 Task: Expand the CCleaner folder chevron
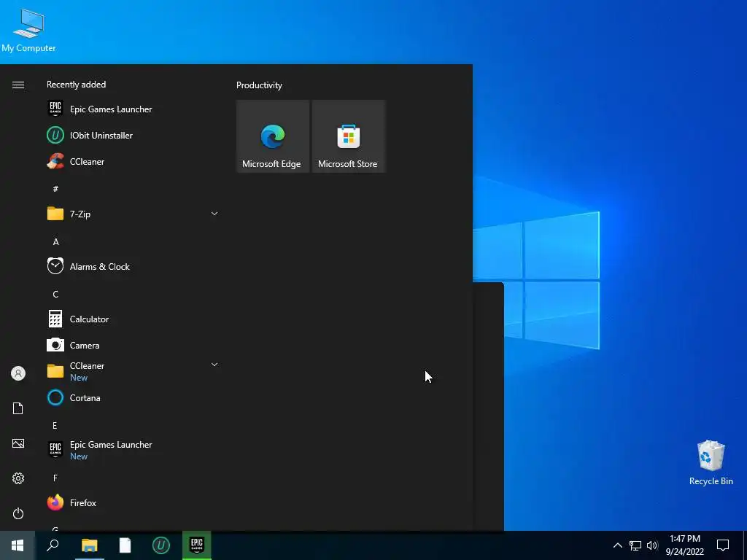coord(214,365)
